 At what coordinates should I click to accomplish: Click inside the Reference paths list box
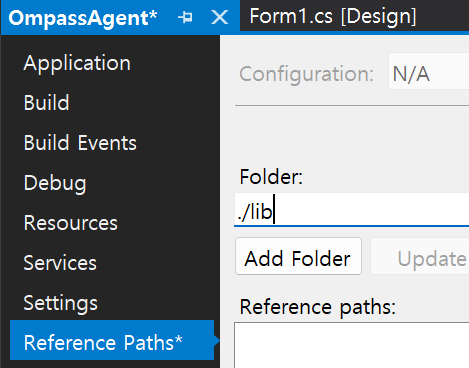coord(352,345)
